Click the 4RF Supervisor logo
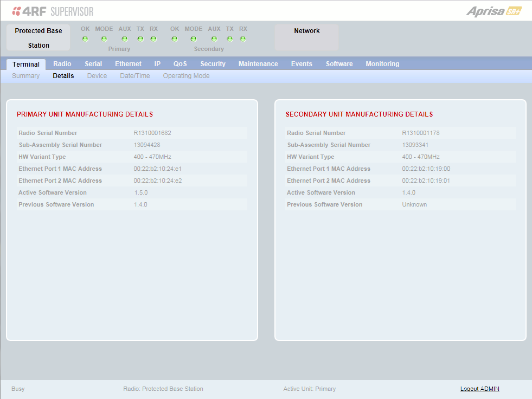This screenshot has width=532, height=399. pos(53,11)
